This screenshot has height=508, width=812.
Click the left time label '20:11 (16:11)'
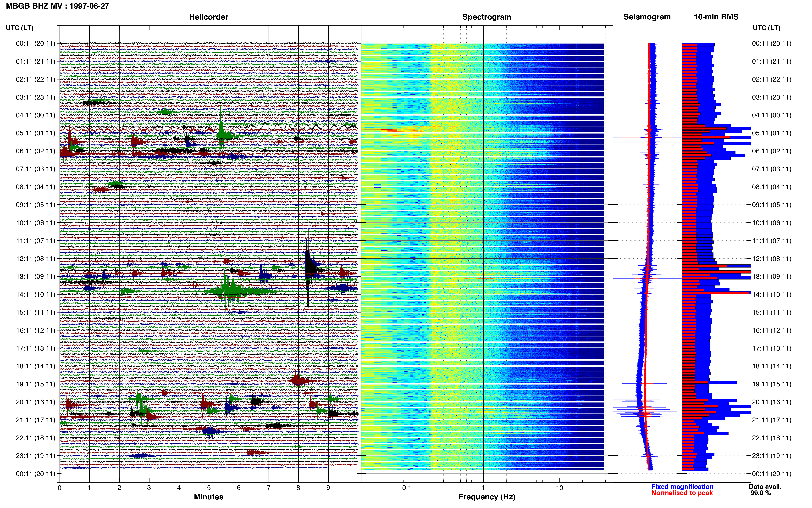pyautogui.click(x=35, y=402)
